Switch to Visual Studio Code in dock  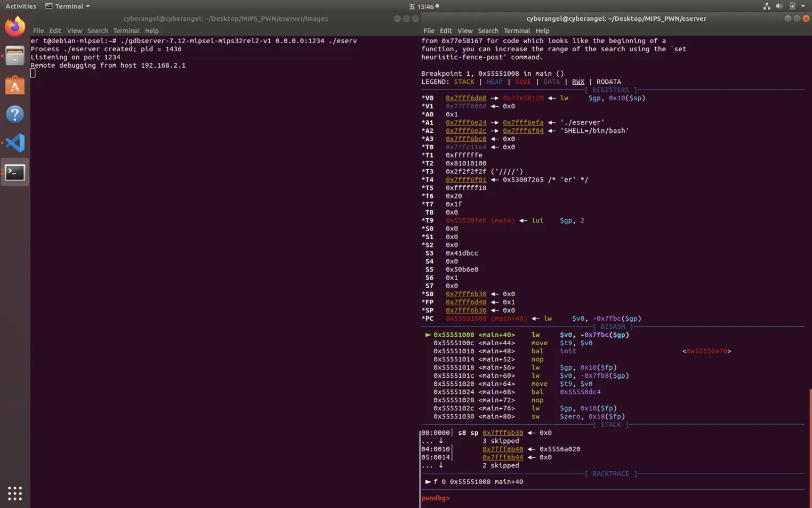15,143
